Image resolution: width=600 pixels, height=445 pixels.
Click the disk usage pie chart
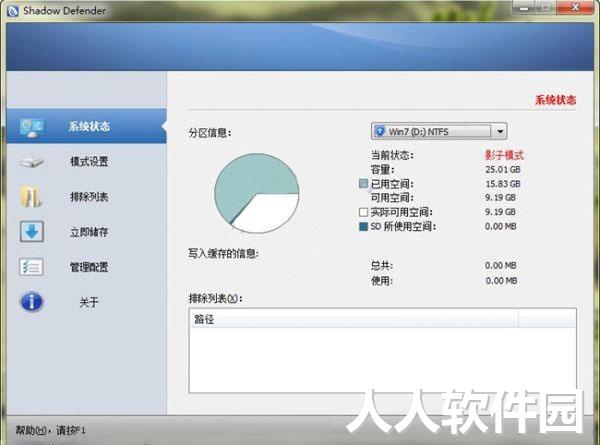coord(256,193)
